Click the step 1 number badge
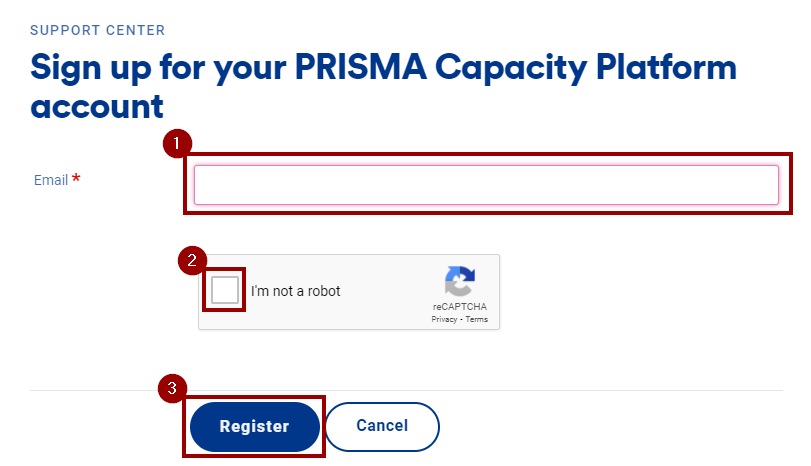The width and height of the screenshot is (811, 466). click(176, 144)
